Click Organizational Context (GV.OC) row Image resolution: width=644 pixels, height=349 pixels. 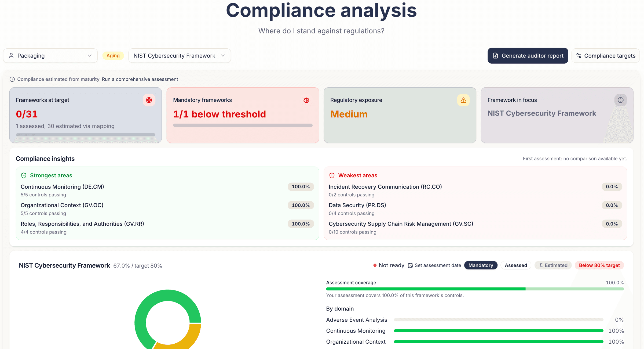(x=167, y=209)
